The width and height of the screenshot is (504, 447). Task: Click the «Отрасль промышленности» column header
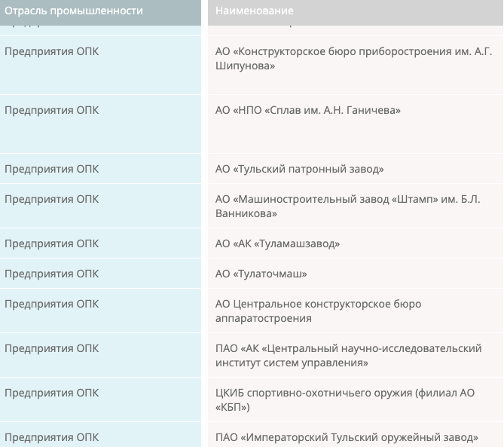coord(74,11)
